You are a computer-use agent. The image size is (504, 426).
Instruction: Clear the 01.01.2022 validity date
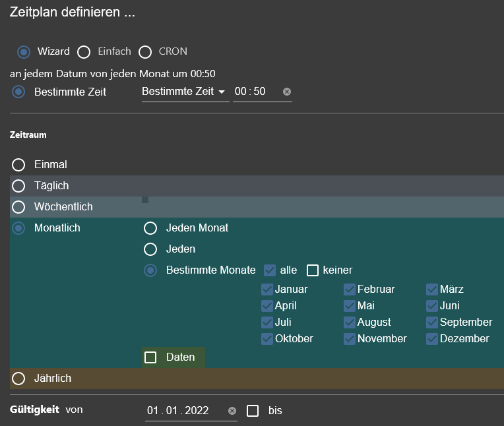pos(232,411)
